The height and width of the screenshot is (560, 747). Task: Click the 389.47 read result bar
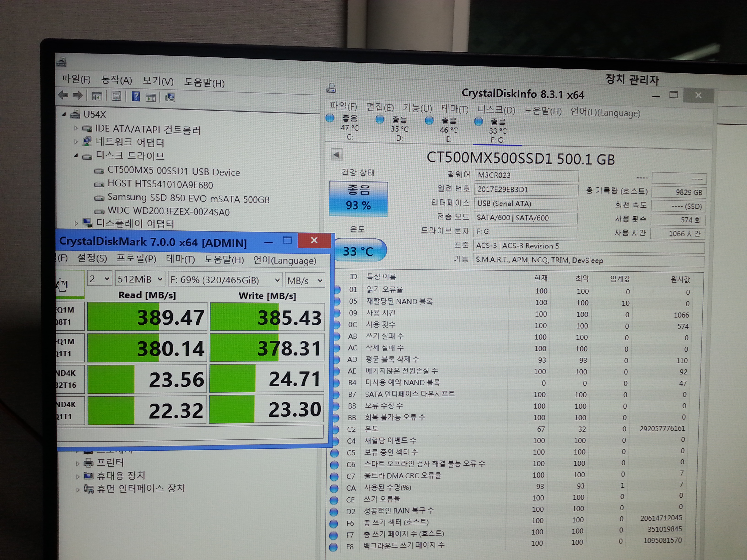pyautogui.click(x=147, y=316)
